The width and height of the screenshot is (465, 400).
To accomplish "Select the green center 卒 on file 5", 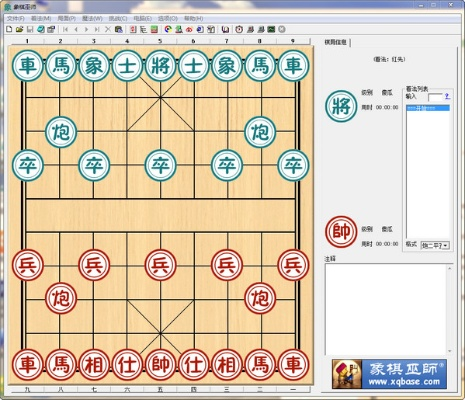I will pyautogui.click(x=160, y=165).
